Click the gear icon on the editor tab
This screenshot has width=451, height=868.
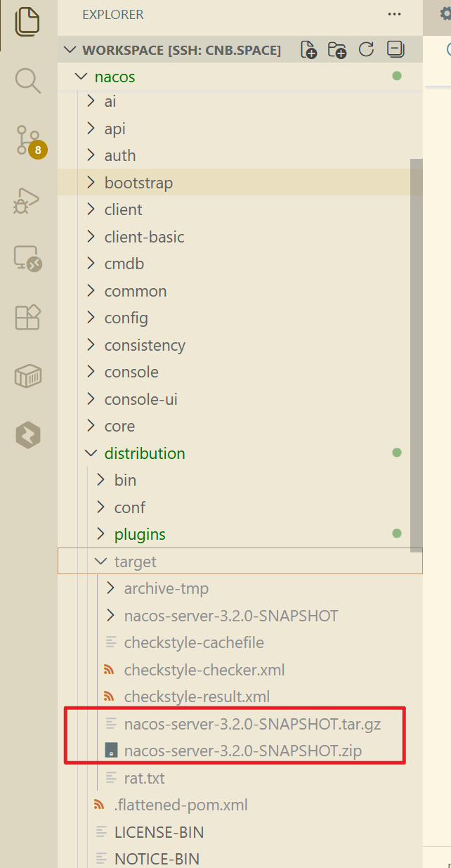tap(444, 13)
